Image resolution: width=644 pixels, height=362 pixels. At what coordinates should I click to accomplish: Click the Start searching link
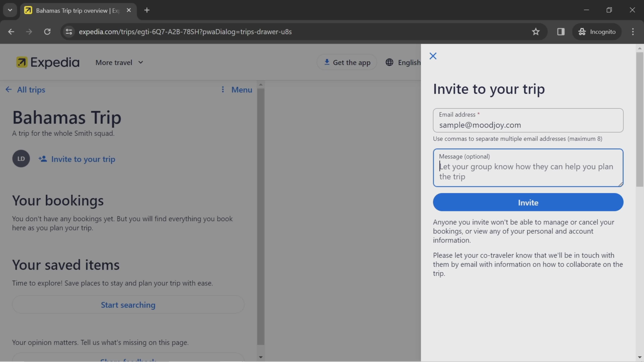click(128, 304)
